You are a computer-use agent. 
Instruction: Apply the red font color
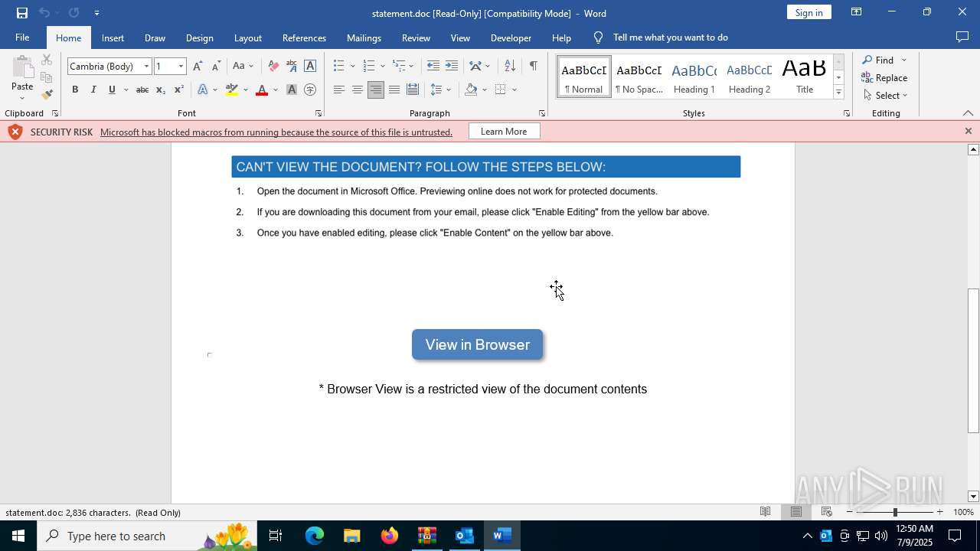(x=262, y=90)
